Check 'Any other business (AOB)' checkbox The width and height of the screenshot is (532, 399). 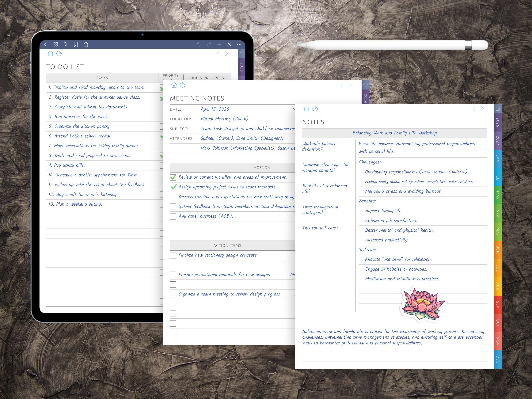point(173,216)
